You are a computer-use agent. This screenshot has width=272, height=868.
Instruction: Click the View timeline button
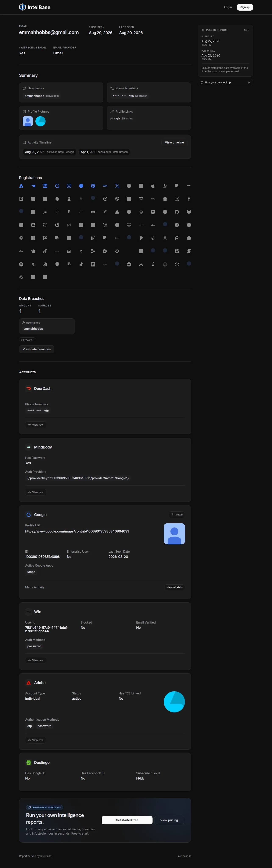[x=174, y=142]
